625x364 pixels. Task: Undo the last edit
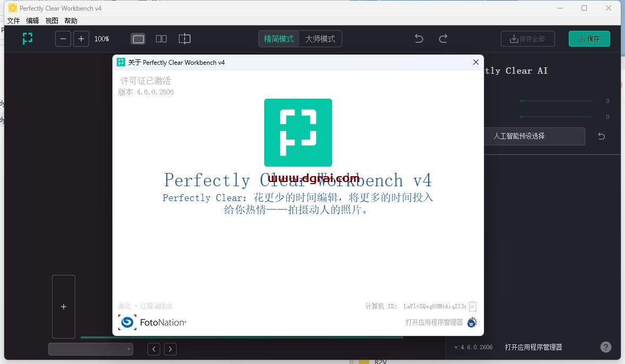[419, 39]
